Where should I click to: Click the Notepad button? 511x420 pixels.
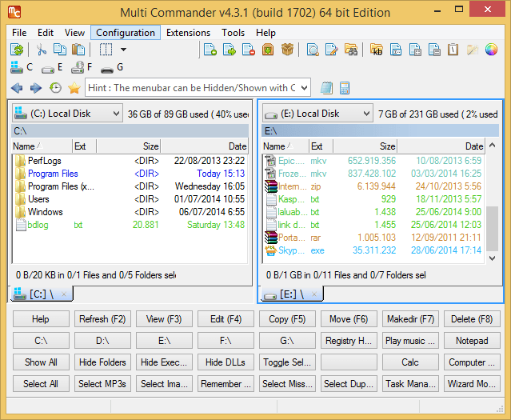click(472, 341)
